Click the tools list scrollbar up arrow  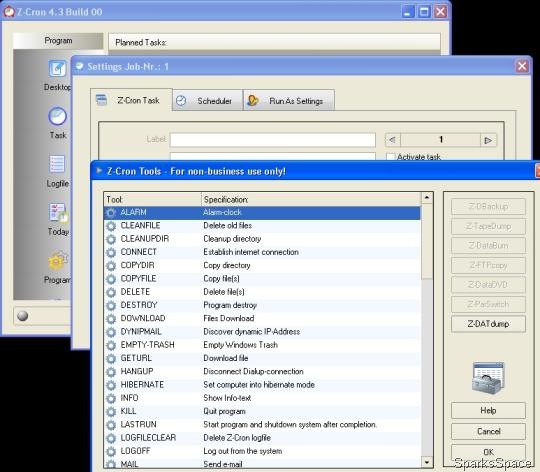427,198
